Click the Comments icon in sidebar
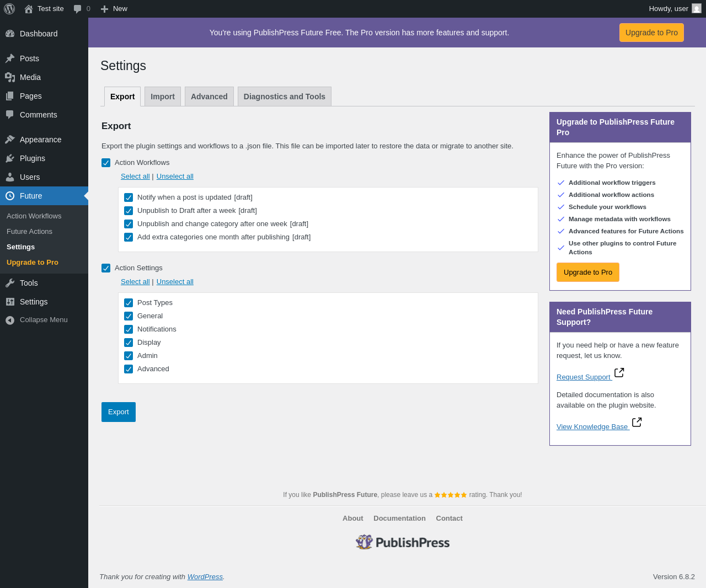This screenshot has height=588, width=706. 10,115
